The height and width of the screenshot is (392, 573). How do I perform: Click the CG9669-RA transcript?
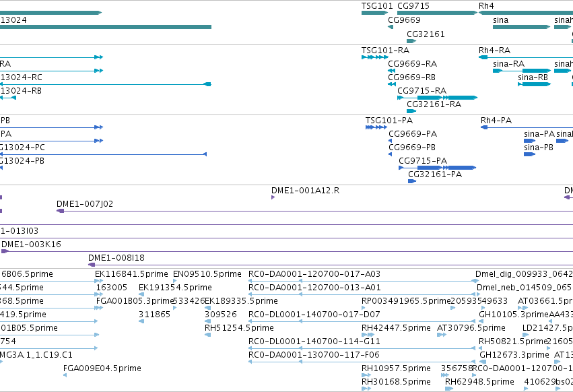click(392, 71)
